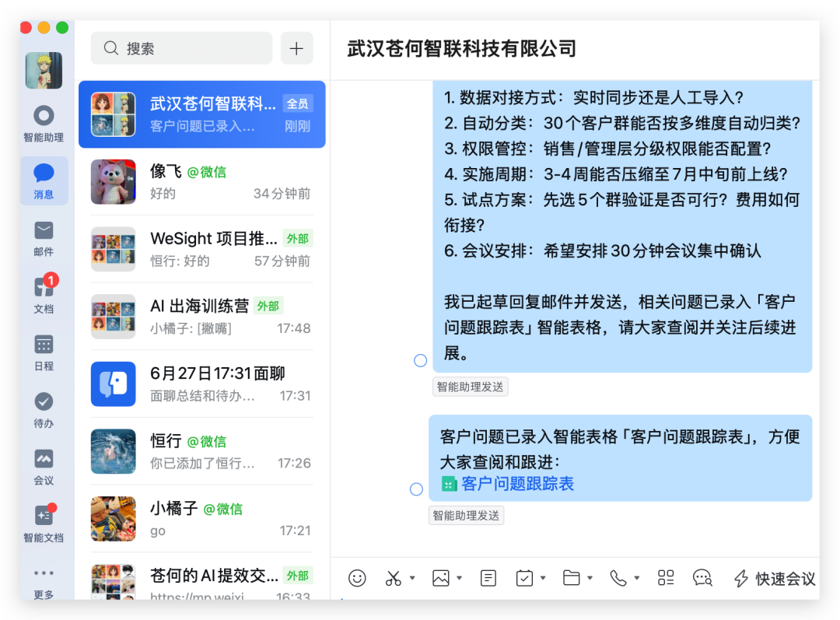This screenshot has width=840, height=620.
Task: Open the 客户问题跟踪表 spreadsheet link
Action: pos(517,484)
